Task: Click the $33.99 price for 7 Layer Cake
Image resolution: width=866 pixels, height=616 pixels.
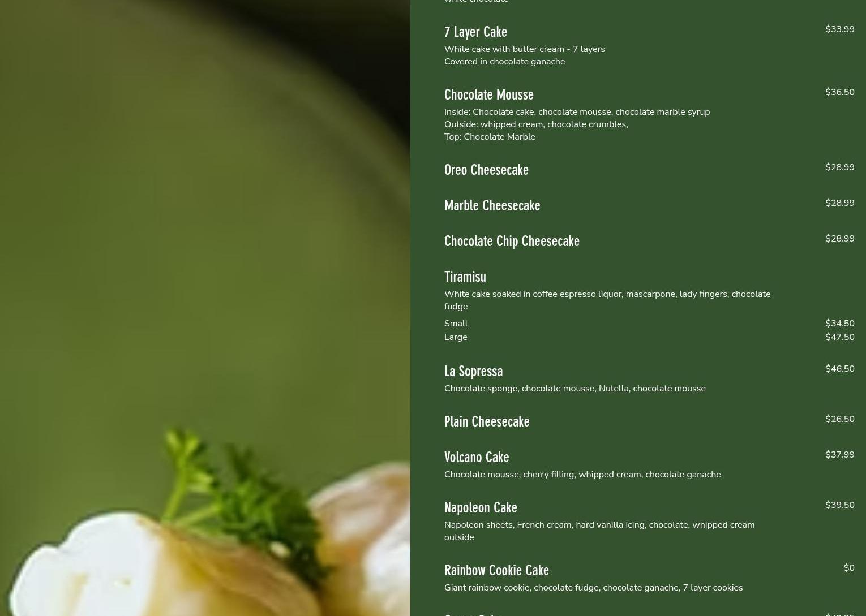Action: (839, 29)
